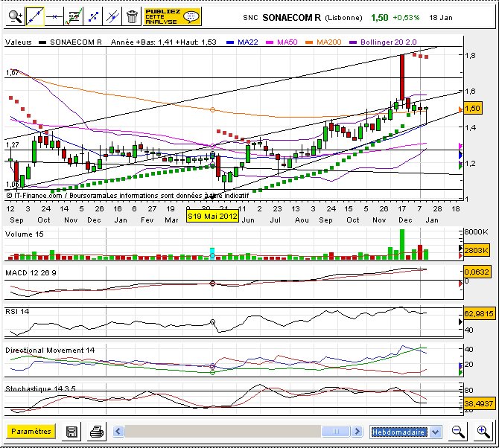Click the S19 Mai 2012 date marker
499x448 pixels.
click(212, 217)
